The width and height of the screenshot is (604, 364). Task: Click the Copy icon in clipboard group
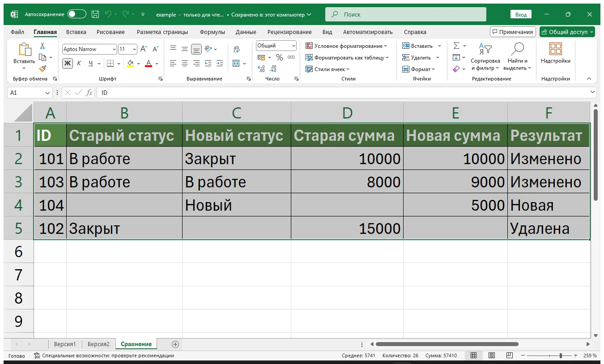43,57
